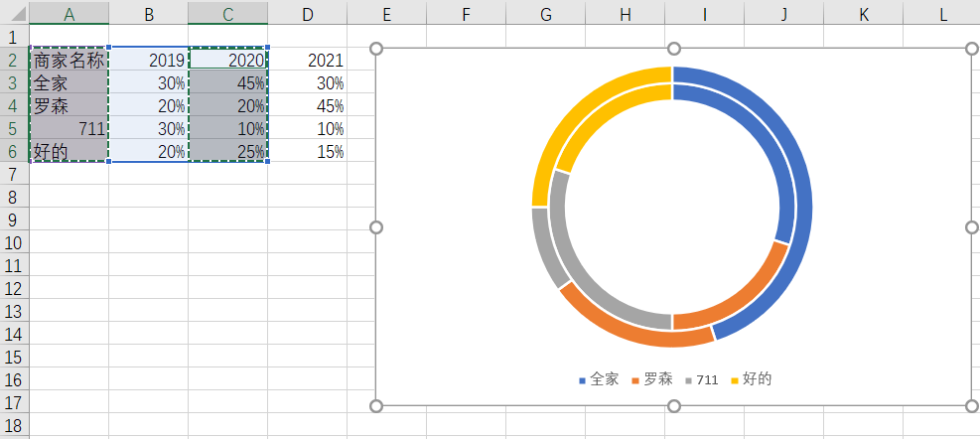Select cell A5 containing 711
The height and width of the screenshot is (439, 980).
[70, 128]
